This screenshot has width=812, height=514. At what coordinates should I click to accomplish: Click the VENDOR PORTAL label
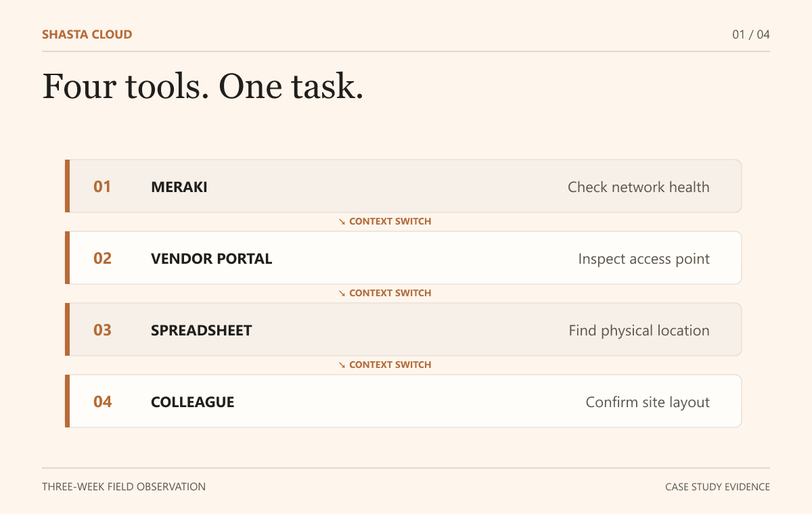point(212,258)
